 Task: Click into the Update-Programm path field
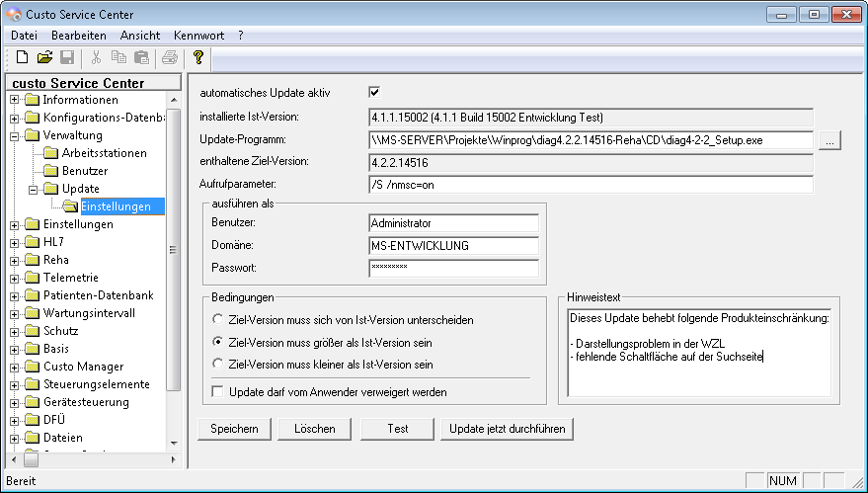point(591,140)
